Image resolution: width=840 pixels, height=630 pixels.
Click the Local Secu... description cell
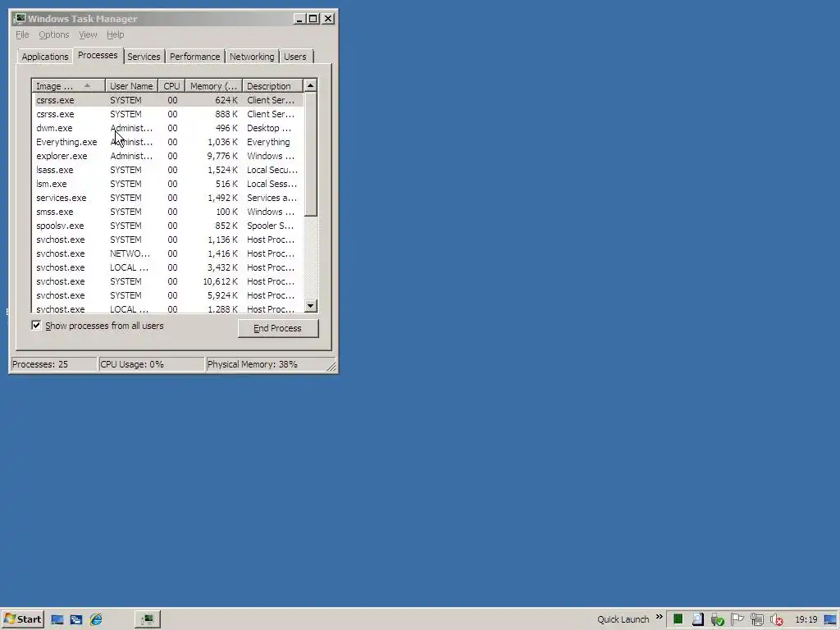point(272,170)
